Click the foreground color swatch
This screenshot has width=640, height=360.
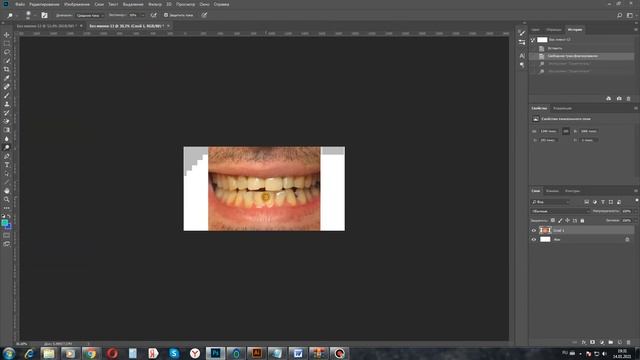pyautogui.click(x=4, y=223)
